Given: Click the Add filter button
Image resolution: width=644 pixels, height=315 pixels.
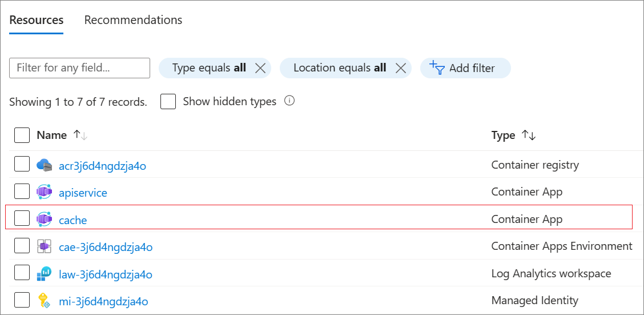Looking at the screenshot, I should click(x=465, y=68).
